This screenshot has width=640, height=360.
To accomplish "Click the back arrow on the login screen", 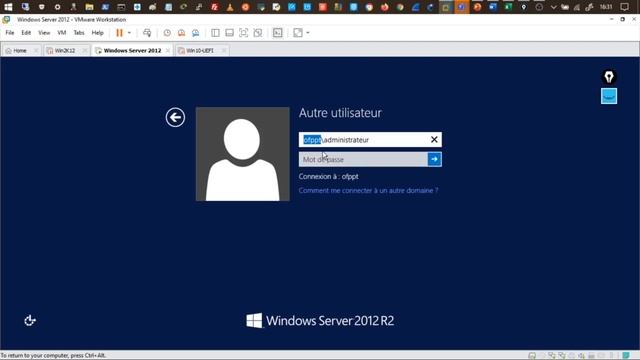I will pyautogui.click(x=175, y=118).
